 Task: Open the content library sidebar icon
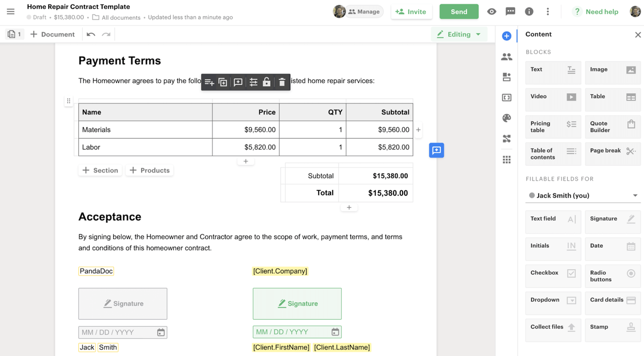pos(507,77)
